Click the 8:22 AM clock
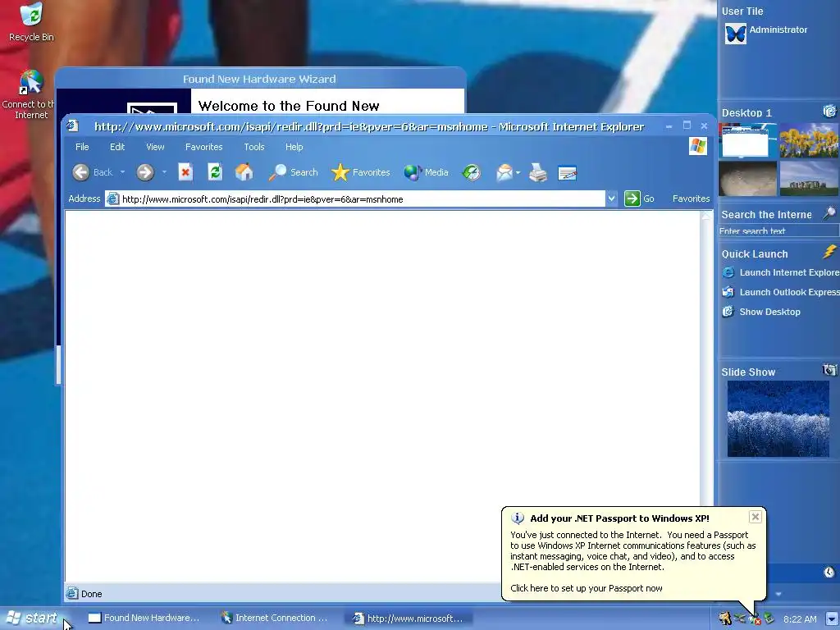 [800, 619]
